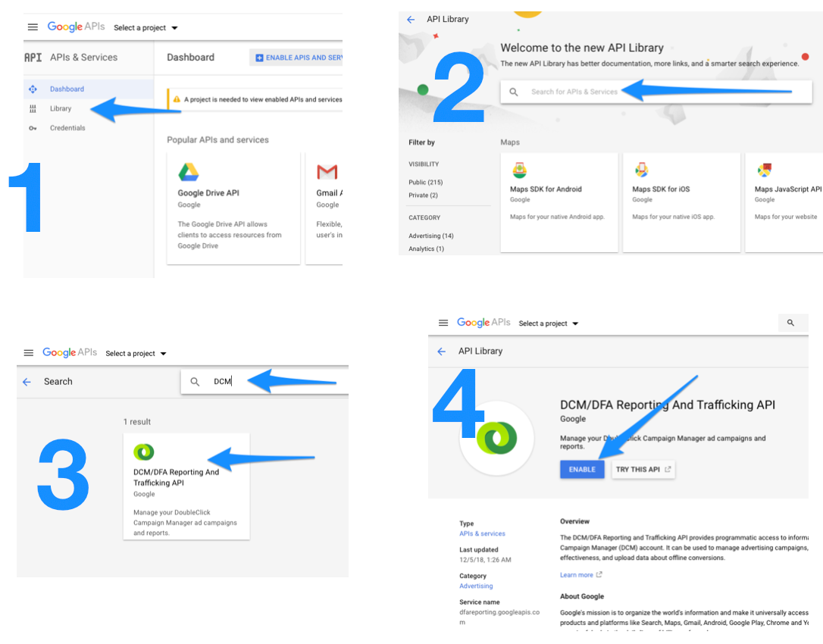Click the Google Drive API card icon
Image resolution: width=823 pixels, height=644 pixels.
click(189, 172)
